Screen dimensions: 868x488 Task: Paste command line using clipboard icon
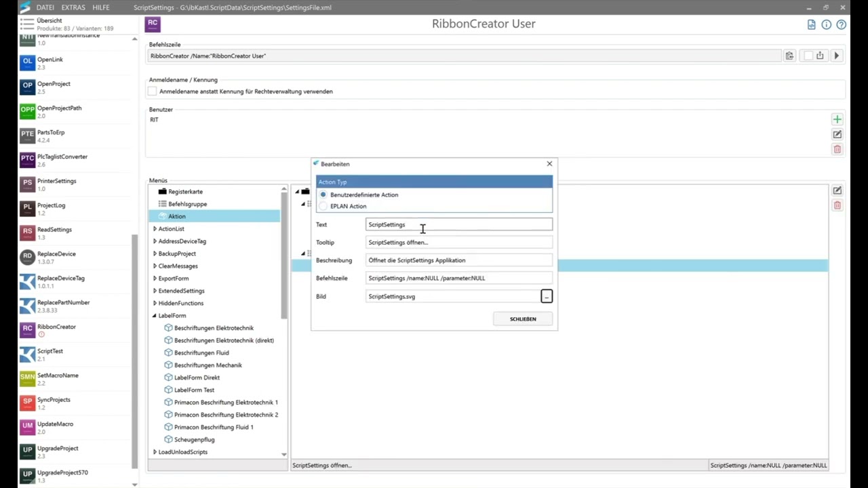tap(789, 56)
